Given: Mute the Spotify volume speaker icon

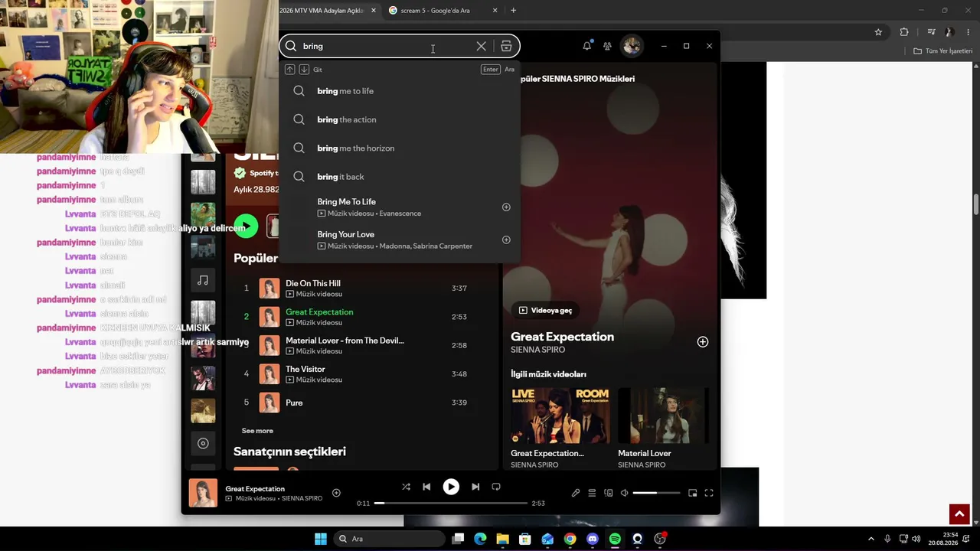Looking at the screenshot, I should pyautogui.click(x=624, y=493).
